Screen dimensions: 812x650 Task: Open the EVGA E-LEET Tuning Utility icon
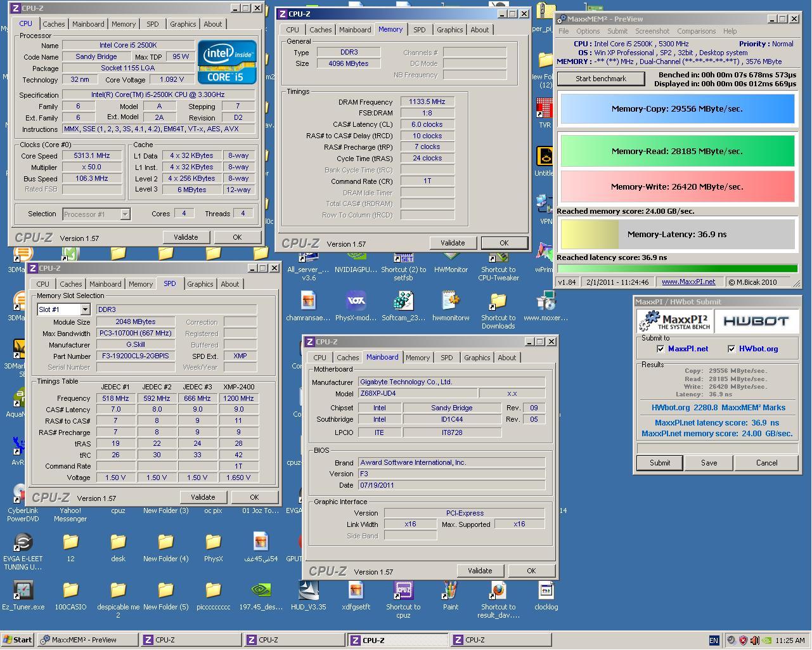pyautogui.click(x=23, y=550)
